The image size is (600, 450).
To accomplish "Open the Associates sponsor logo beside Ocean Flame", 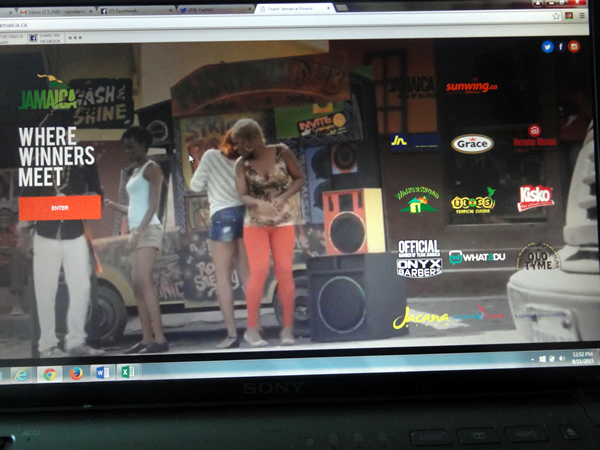I will point(540,315).
